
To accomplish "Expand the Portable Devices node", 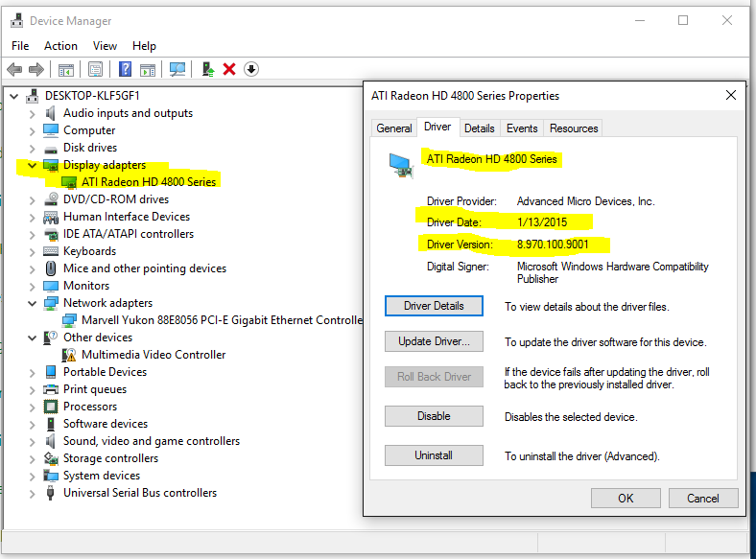I will (x=33, y=372).
